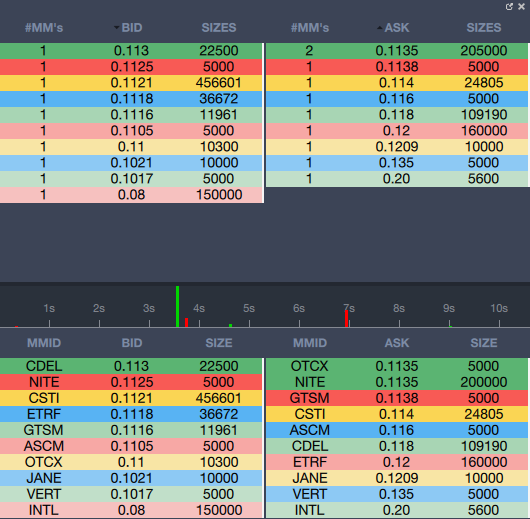Select ETRF in bid MMID list

(x=44, y=414)
